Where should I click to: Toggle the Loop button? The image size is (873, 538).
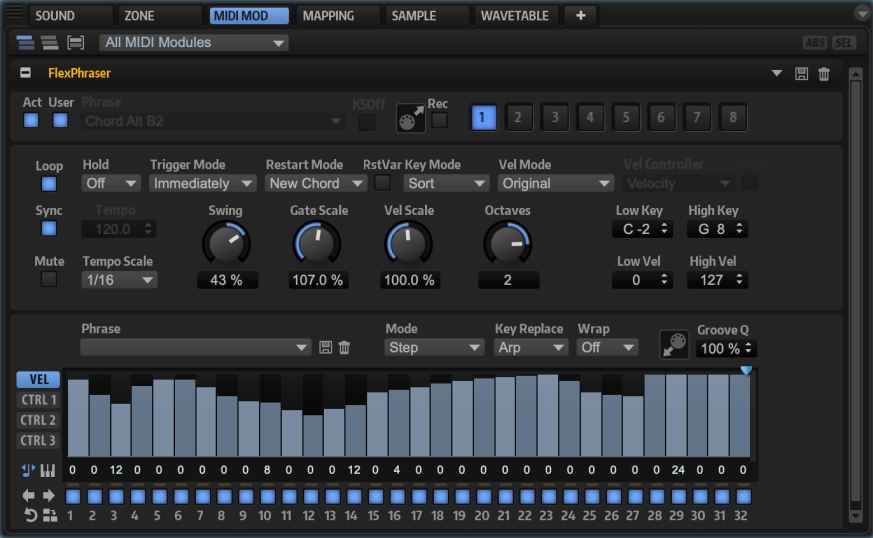pos(49,184)
